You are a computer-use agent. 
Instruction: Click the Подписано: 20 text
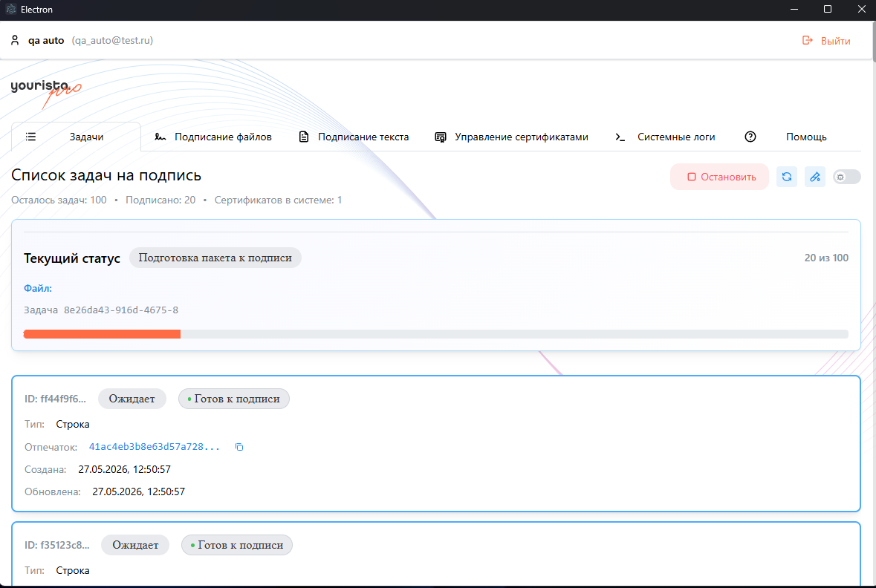160,200
